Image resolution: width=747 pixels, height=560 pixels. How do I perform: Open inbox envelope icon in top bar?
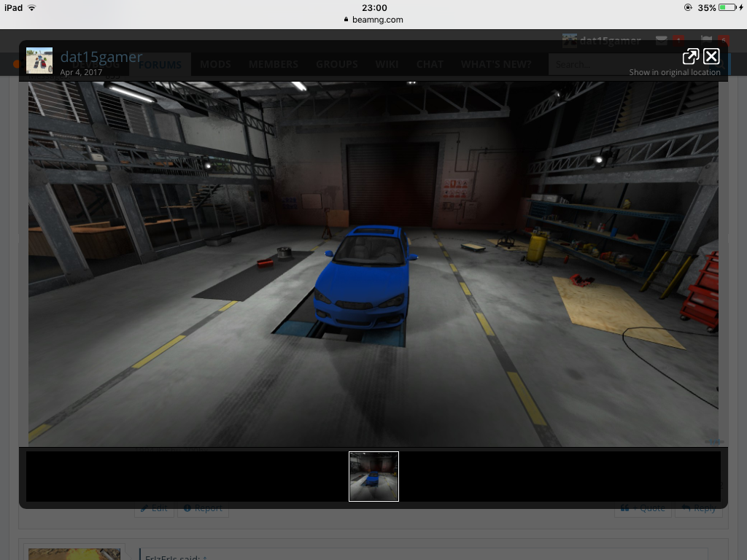pyautogui.click(x=661, y=41)
